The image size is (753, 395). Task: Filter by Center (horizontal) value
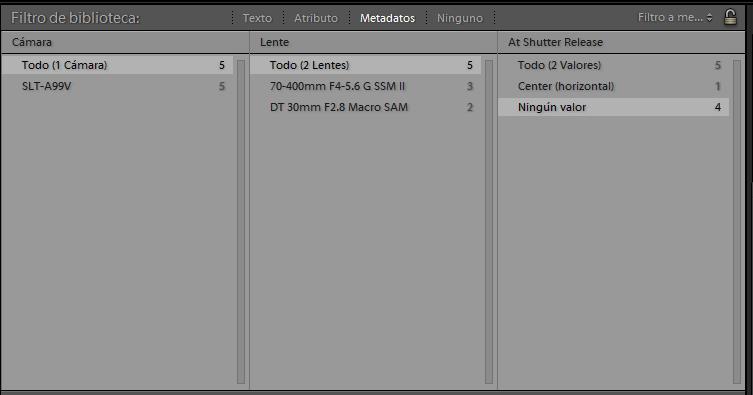(x=613, y=86)
